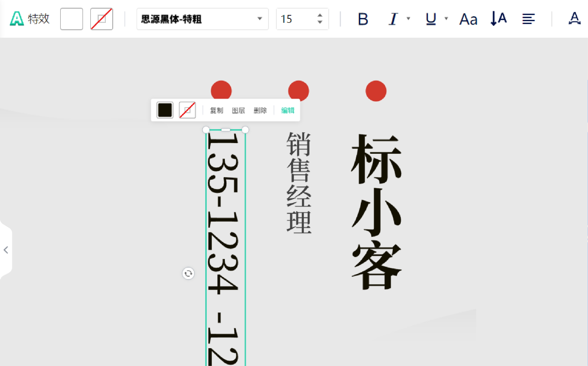
Task: Pick the black fill color swatch in floating toolbar
Action: click(165, 110)
